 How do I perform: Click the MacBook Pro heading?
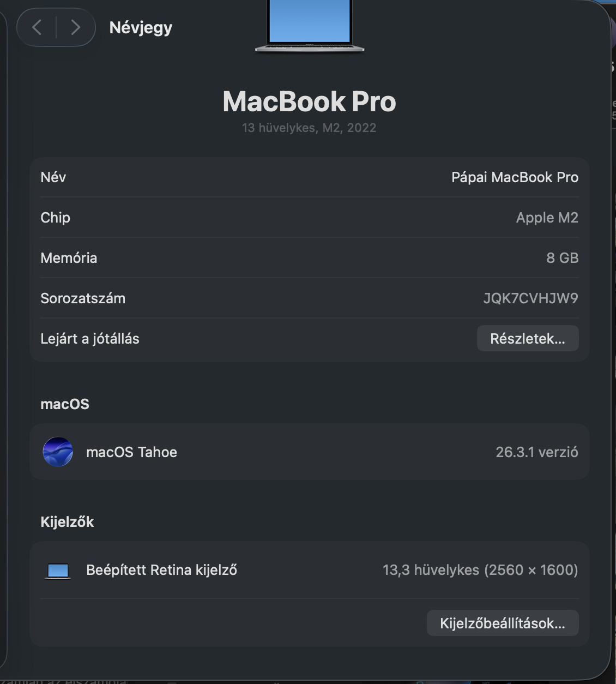tap(309, 101)
